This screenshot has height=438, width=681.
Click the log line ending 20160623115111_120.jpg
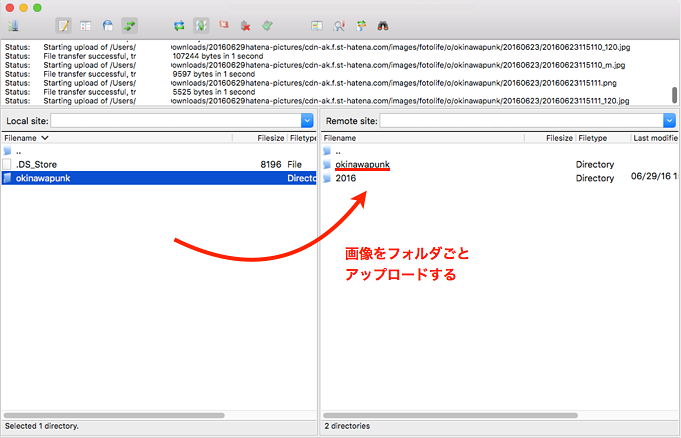(317, 101)
